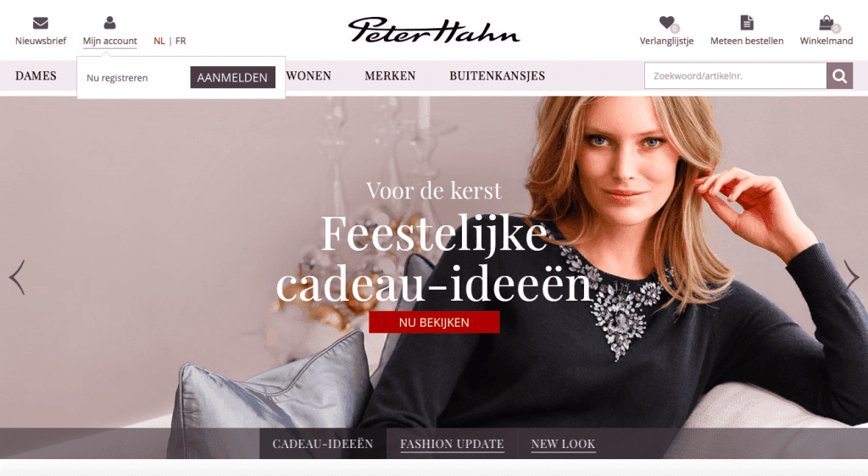Open the WONEN menu item
Image resolution: width=868 pixels, height=476 pixels.
309,75
